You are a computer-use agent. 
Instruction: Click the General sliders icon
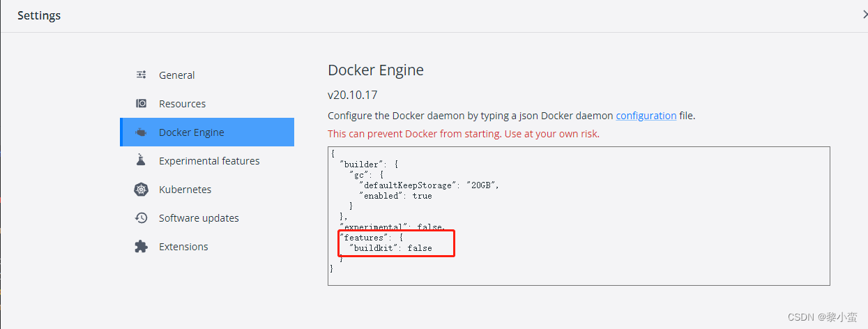coord(142,75)
